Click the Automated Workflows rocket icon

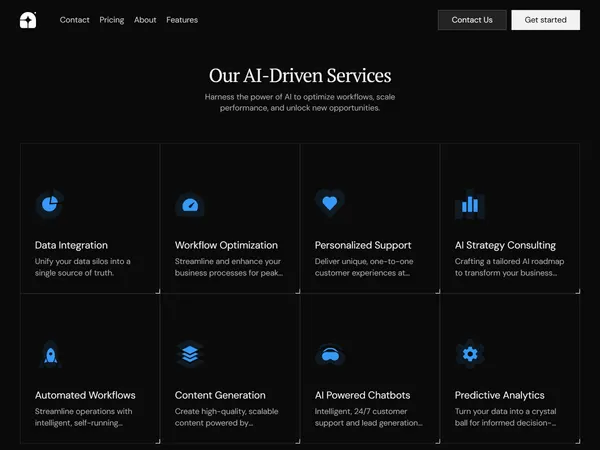pyautogui.click(x=51, y=355)
